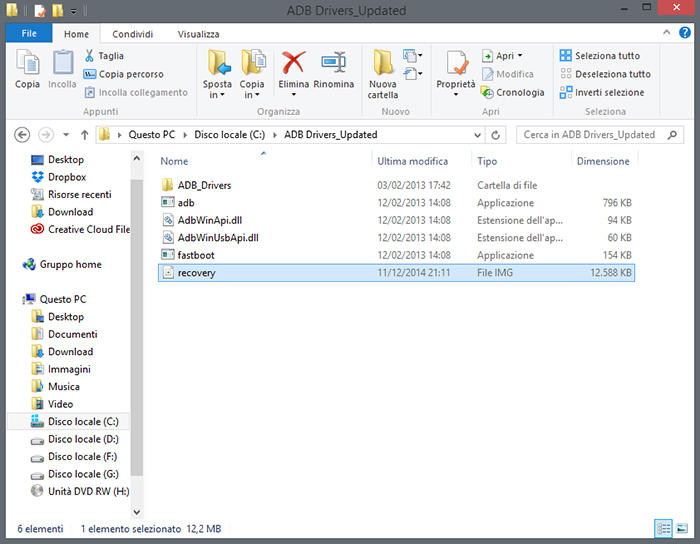Select the fastboot application file
Image resolution: width=700 pixels, height=544 pixels.
tap(396, 255)
